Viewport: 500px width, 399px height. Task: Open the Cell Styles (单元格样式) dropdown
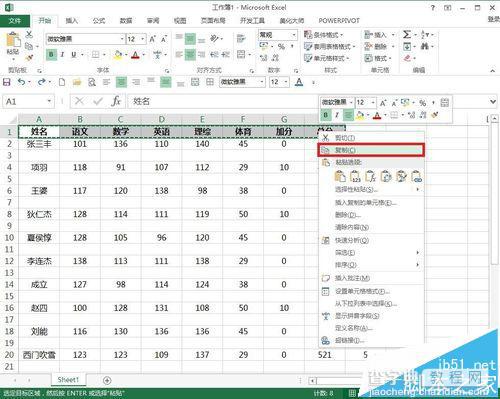327,58
